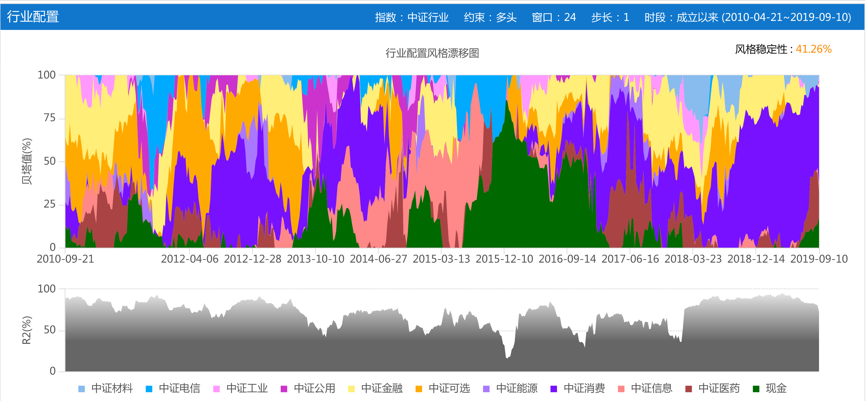
Task: Select the 步长：1 header setting
Action: [610, 17]
